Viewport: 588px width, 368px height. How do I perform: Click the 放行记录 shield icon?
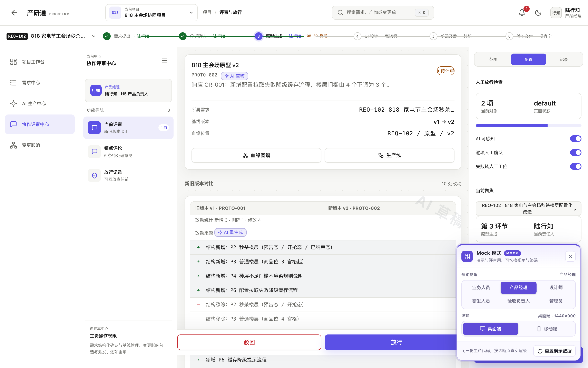(x=94, y=175)
